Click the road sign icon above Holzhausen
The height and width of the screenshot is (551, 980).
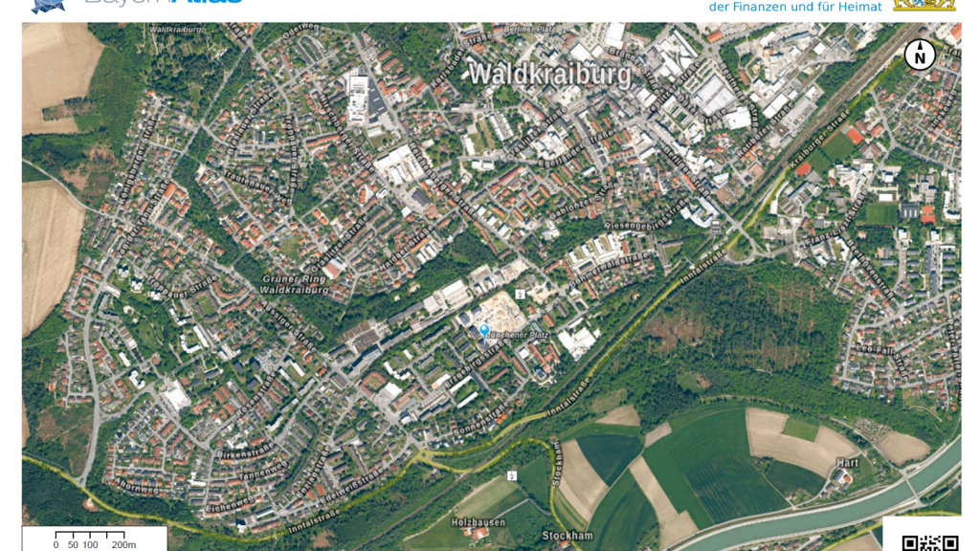(x=512, y=475)
